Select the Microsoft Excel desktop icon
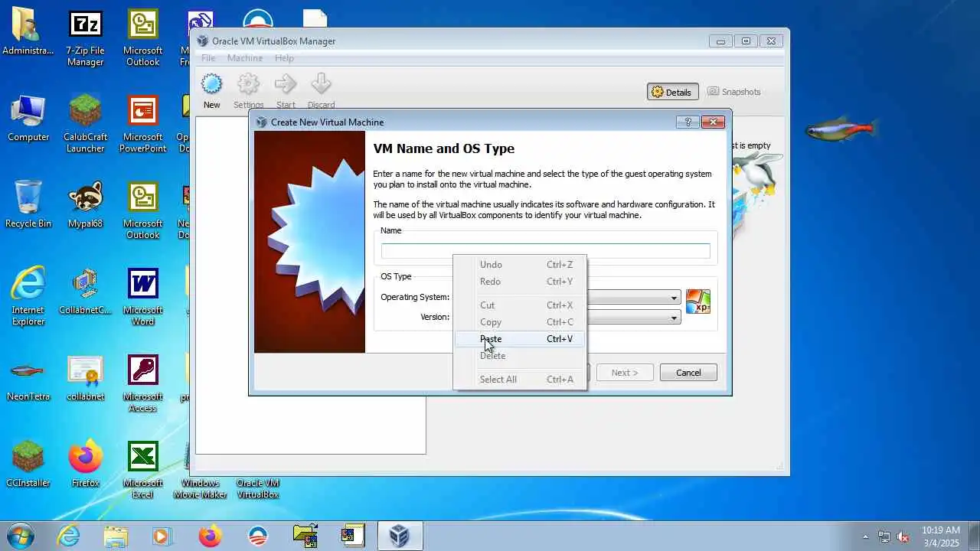980x551 pixels. (142, 470)
